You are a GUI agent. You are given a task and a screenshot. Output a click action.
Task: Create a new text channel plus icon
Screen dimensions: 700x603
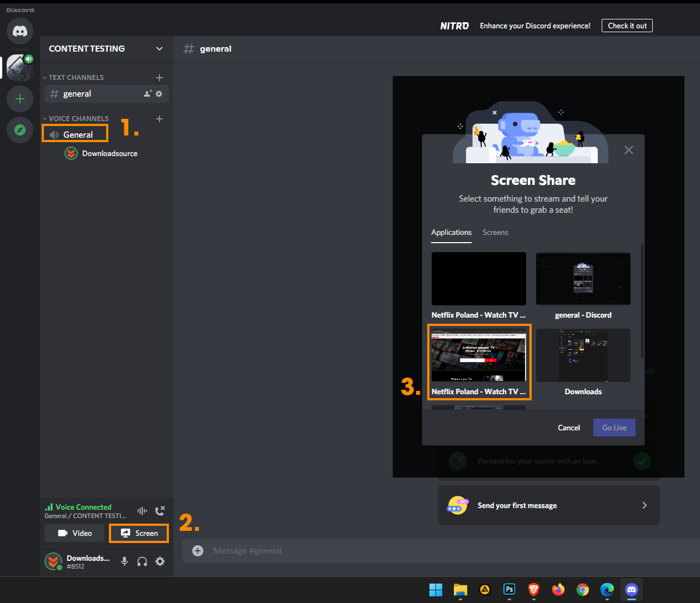click(x=159, y=78)
